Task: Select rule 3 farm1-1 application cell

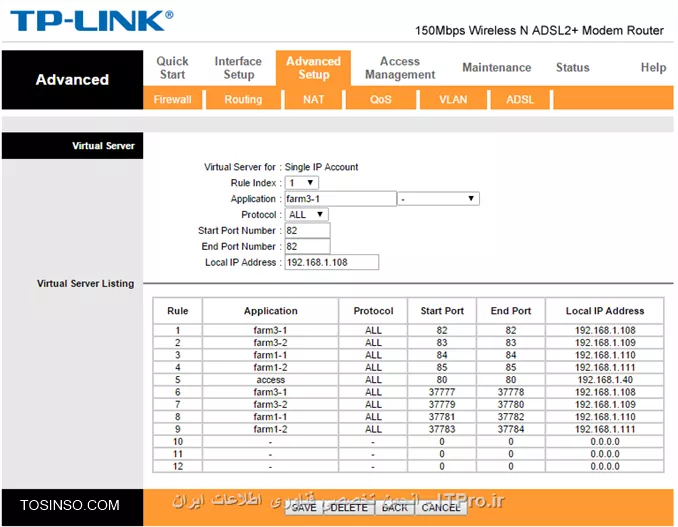Action: (x=270, y=355)
